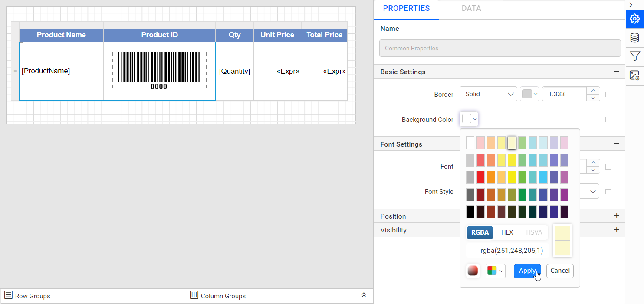Pick the bright red color swatch
644x304 pixels.
click(480, 177)
